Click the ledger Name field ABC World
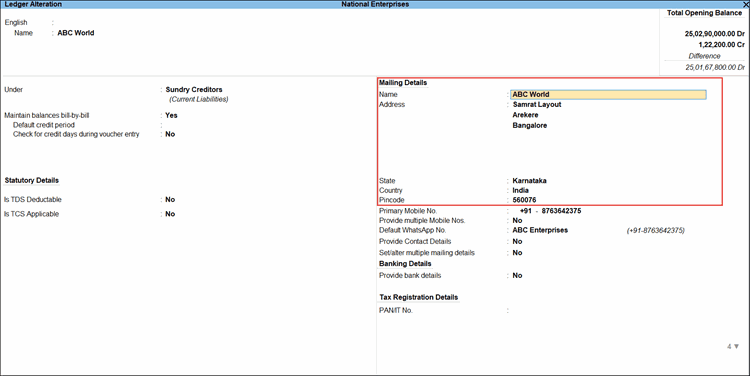The width and height of the screenshot is (750, 376). pos(76,33)
